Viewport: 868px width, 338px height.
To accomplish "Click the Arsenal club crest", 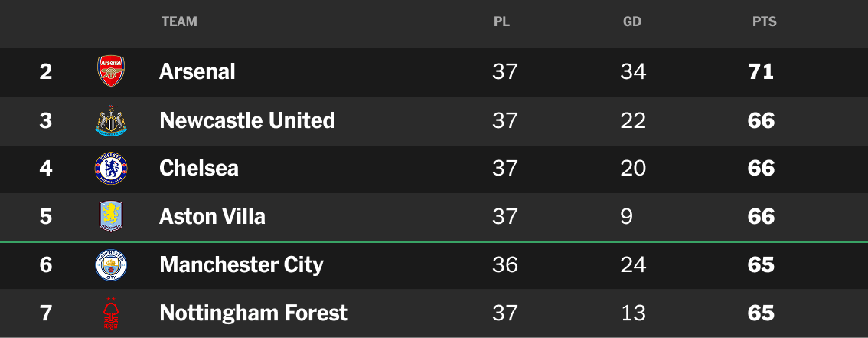I will click(111, 71).
